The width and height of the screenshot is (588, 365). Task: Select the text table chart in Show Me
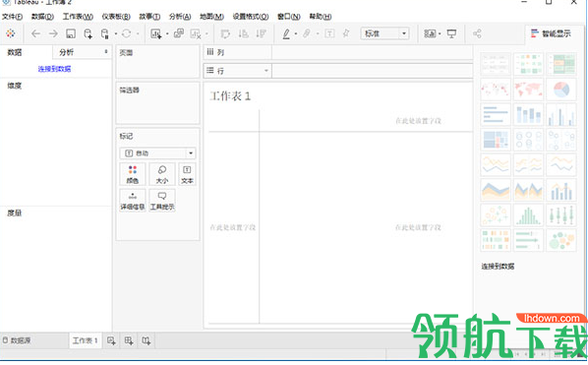click(496, 64)
